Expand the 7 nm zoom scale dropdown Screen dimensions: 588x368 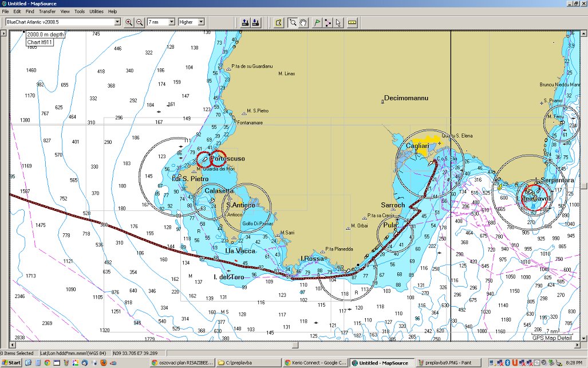(171, 22)
